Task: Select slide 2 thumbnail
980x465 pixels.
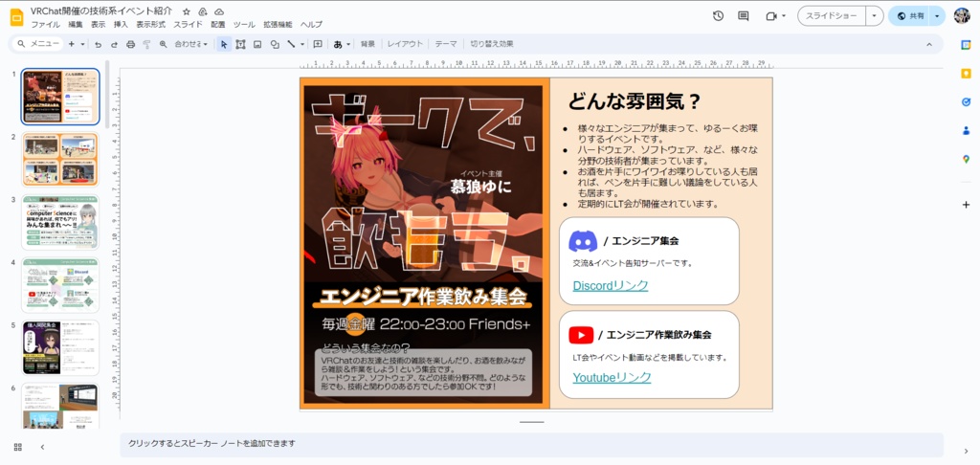Action: click(60, 160)
